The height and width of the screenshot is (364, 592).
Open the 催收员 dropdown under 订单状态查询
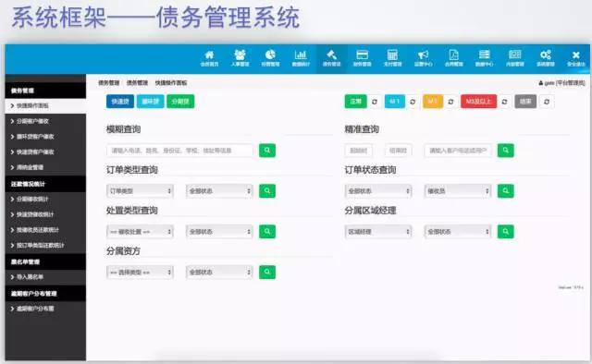pyautogui.click(x=458, y=191)
